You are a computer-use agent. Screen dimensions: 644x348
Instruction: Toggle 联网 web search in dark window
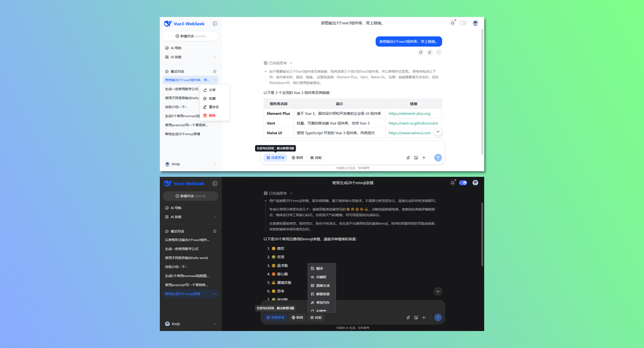coord(297,318)
